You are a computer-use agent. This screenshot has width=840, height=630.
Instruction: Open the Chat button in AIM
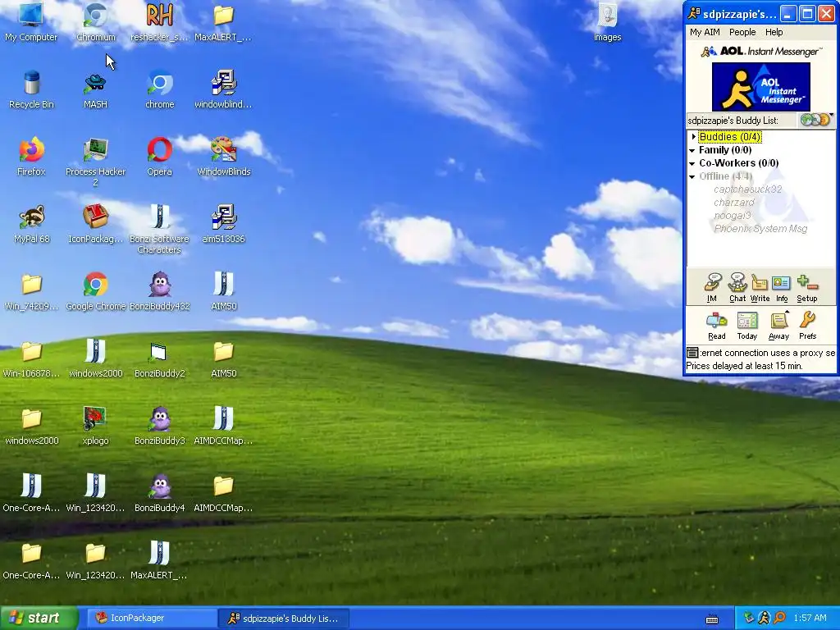pos(737,288)
